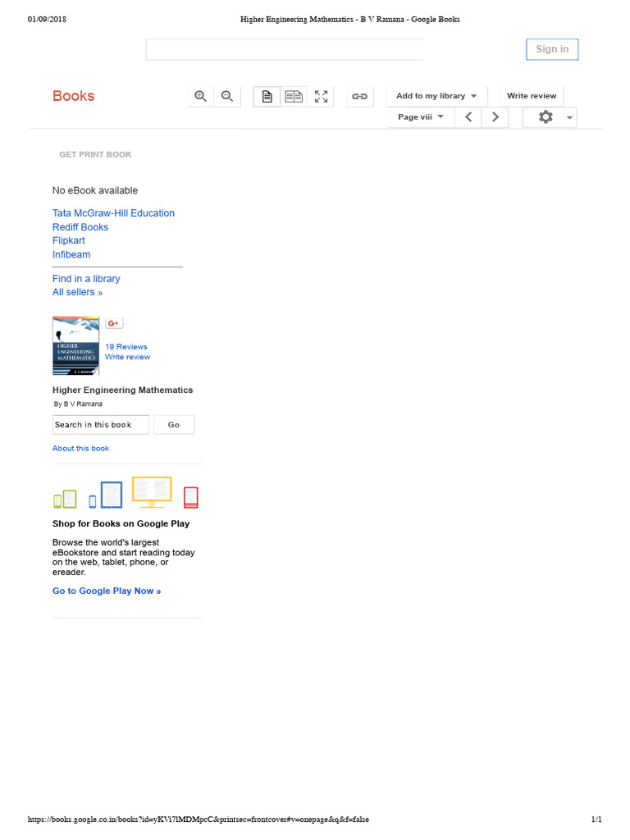The height and width of the screenshot is (840, 630).
Task: Click the Go search button
Action: [174, 425]
